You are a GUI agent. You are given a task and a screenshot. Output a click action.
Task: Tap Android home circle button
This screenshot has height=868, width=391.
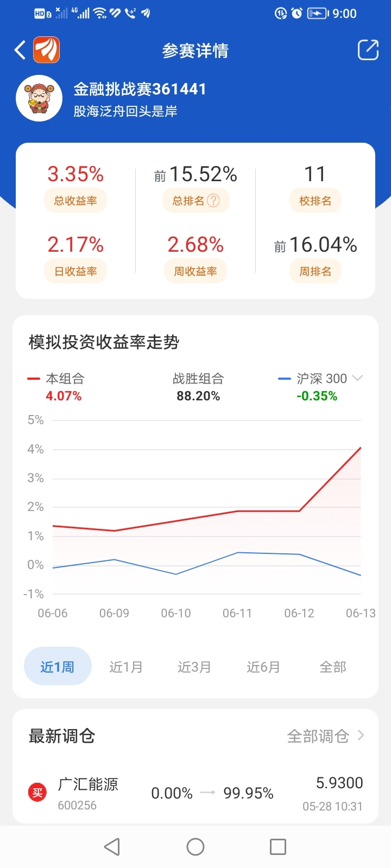(x=195, y=847)
